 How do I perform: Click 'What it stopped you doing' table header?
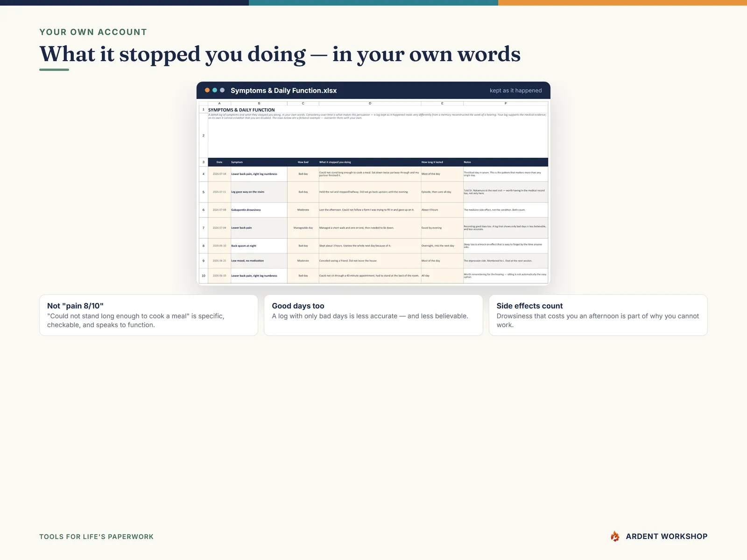370,162
